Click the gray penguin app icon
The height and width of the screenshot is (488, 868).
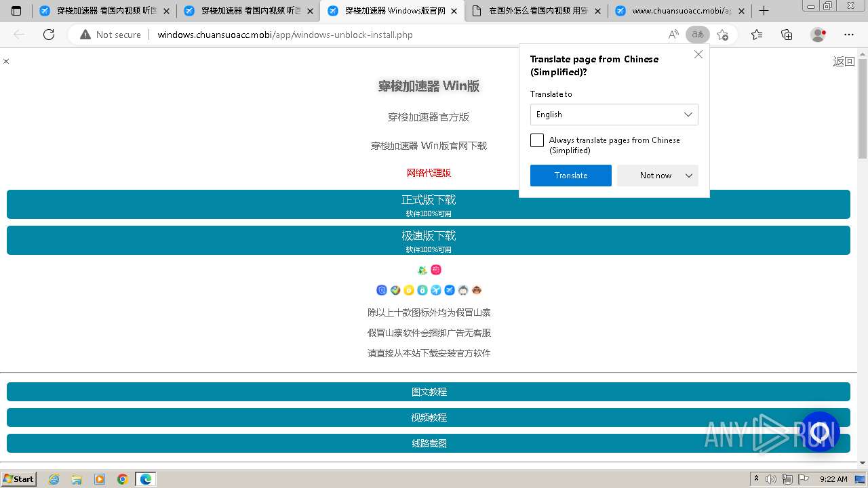pos(463,290)
